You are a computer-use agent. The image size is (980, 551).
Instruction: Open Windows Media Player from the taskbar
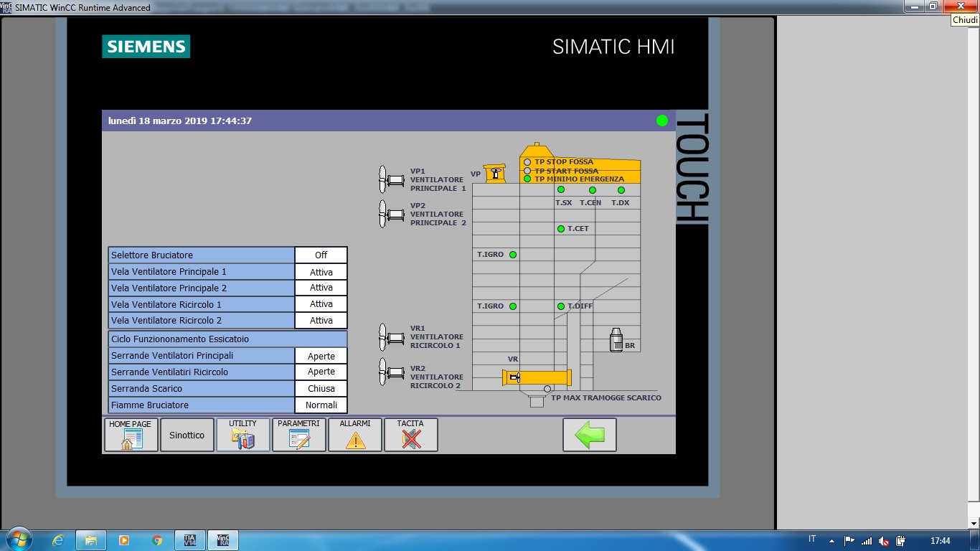click(x=124, y=540)
